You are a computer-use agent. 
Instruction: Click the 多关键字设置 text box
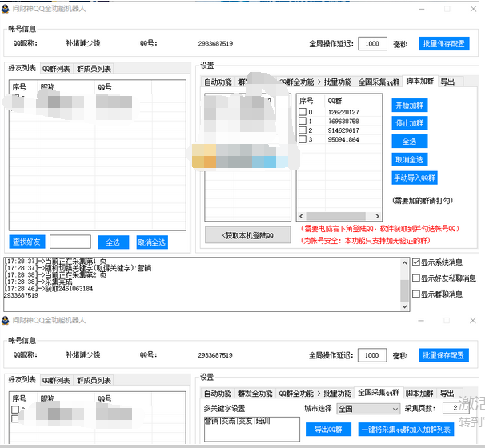[252, 429]
